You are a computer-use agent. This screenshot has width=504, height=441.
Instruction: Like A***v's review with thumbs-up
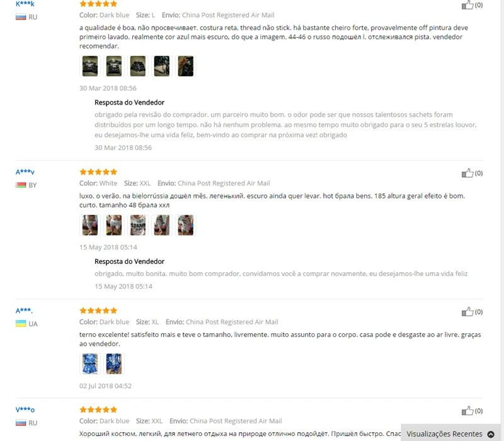tap(467, 173)
